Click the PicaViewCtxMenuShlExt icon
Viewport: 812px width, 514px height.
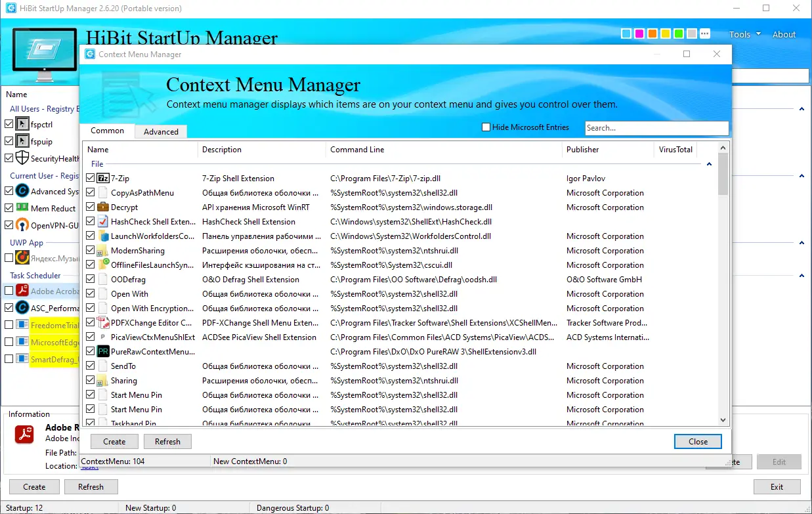(x=103, y=337)
